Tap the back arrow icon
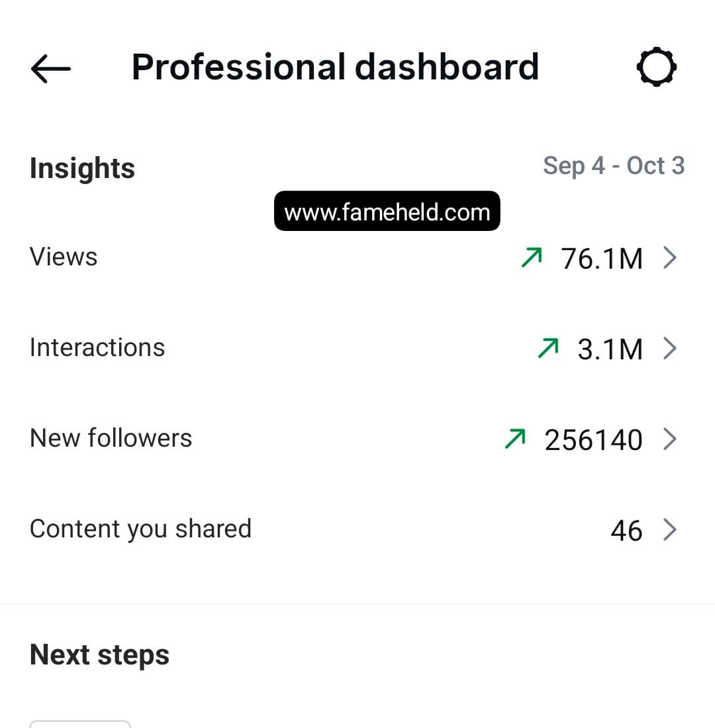Screen dimensions: 715x728 (50, 68)
